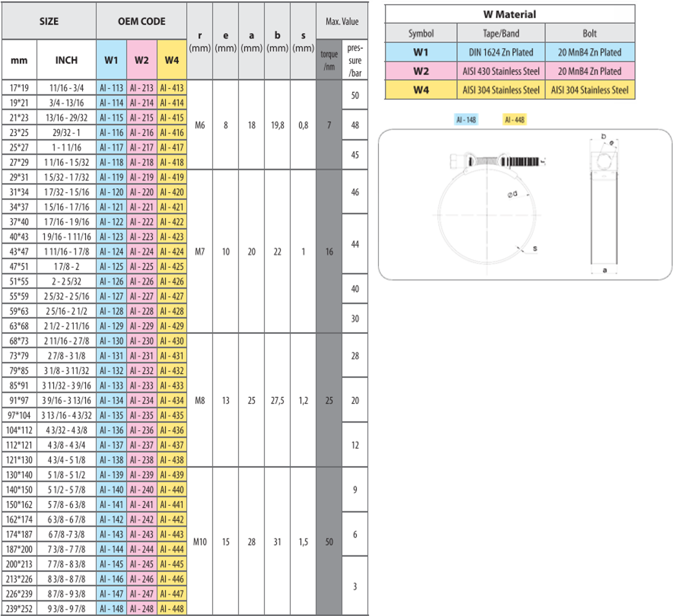The height and width of the screenshot is (616, 674).
Task: Click the yellow W4 symbol cell in the material table
Action: point(421,90)
